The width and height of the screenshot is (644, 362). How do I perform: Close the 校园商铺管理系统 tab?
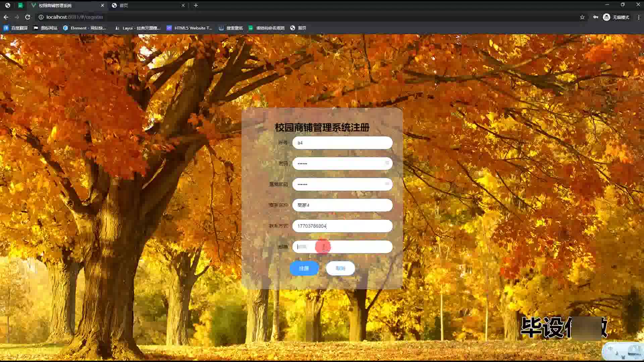pyautogui.click(x=102, y=5)
